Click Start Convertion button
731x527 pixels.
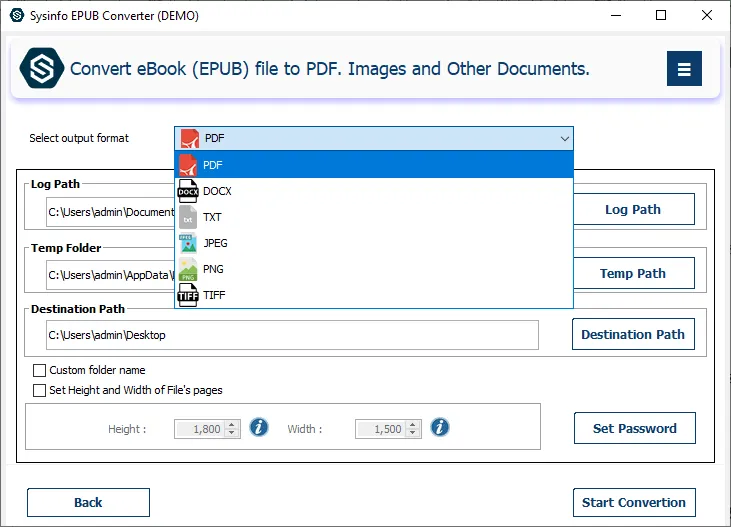pyautogui.click(x=634, y=502)
